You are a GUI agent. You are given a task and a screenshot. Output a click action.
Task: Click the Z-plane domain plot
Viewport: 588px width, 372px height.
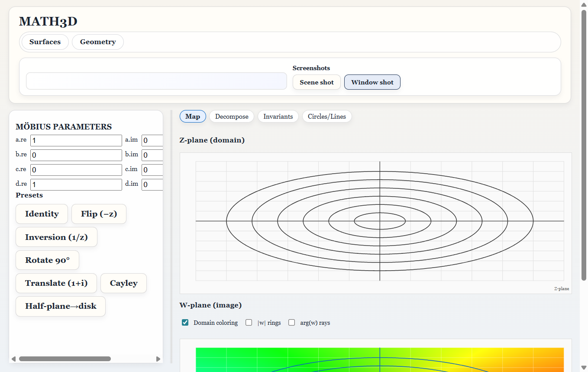376,223
